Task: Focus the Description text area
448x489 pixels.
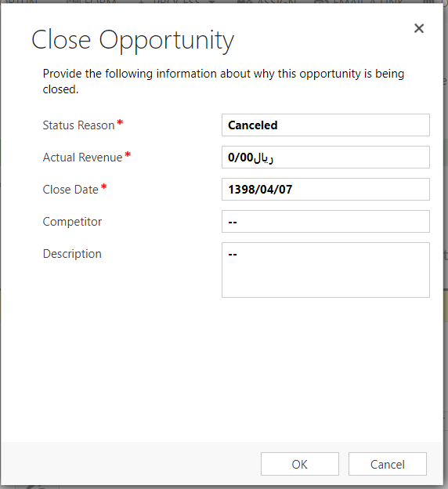Action: click(x=326, y=270)
